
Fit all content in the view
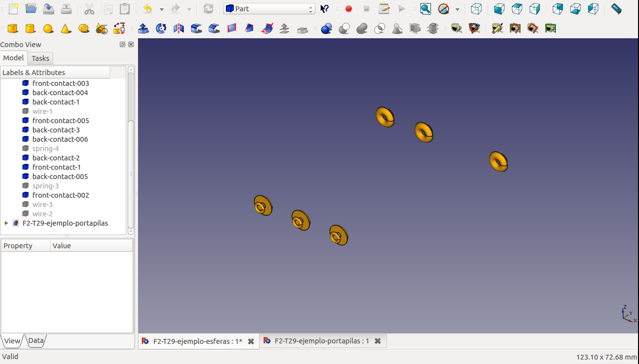tap(425, 9)
